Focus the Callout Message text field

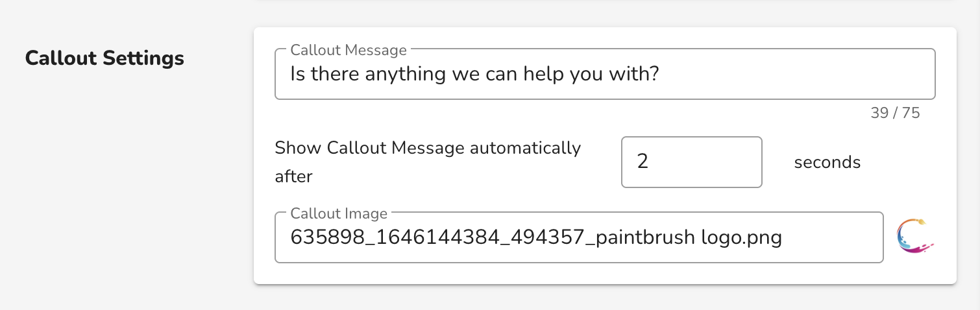605,74
